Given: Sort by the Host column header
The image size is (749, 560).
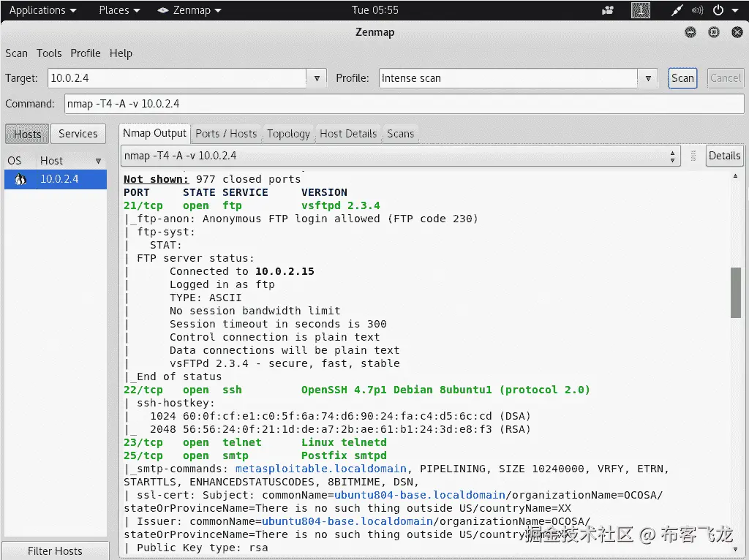Looking at the screenshot, I should (72, 161).
